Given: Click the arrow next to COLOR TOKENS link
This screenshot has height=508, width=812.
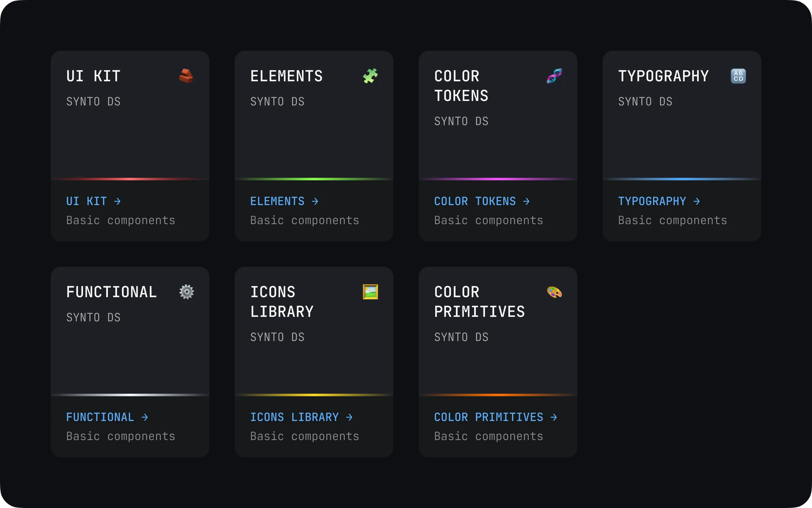Looking at the screenshot, I should [x=527, y=202].
